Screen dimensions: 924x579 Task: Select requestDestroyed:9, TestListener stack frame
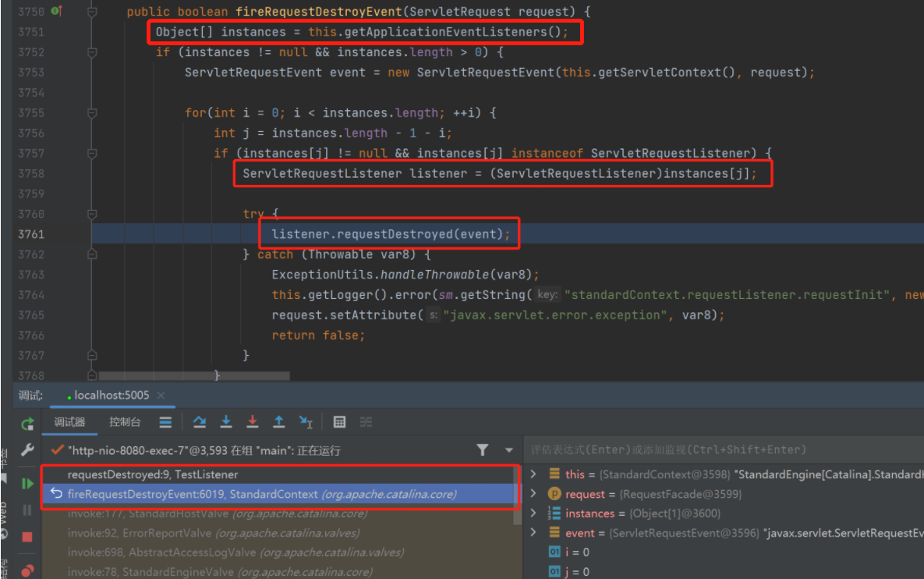tap(153, 474)
